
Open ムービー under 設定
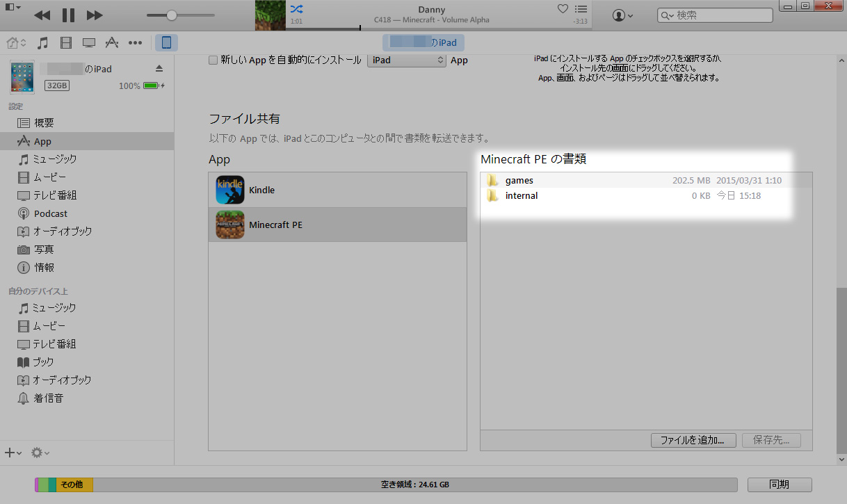point(87,177)
